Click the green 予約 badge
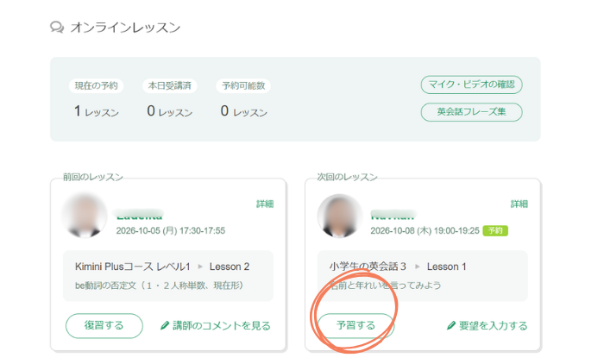604x364 pixels. point(495,230)
